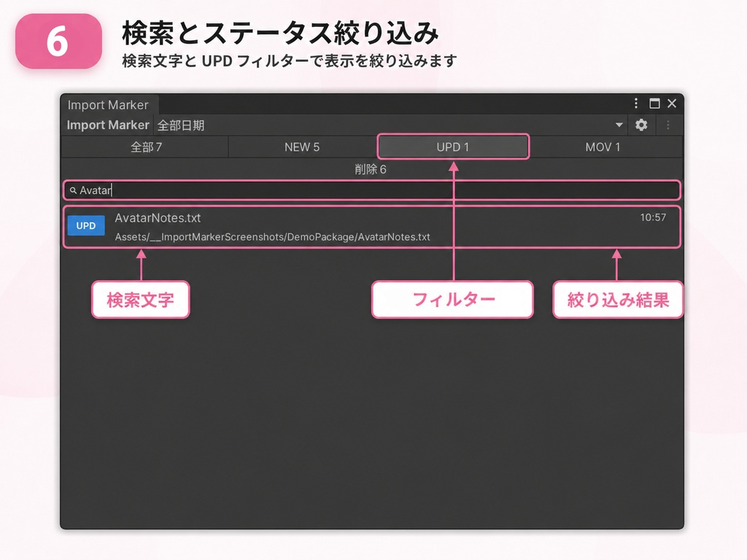
Task: Select the Import Marker window tab
Action: point(108,105)
